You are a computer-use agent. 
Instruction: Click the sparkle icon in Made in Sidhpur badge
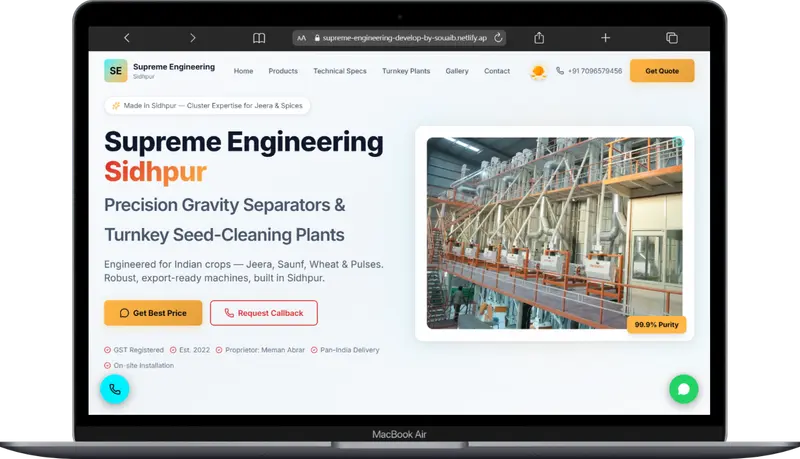click(x=116, y=106)
